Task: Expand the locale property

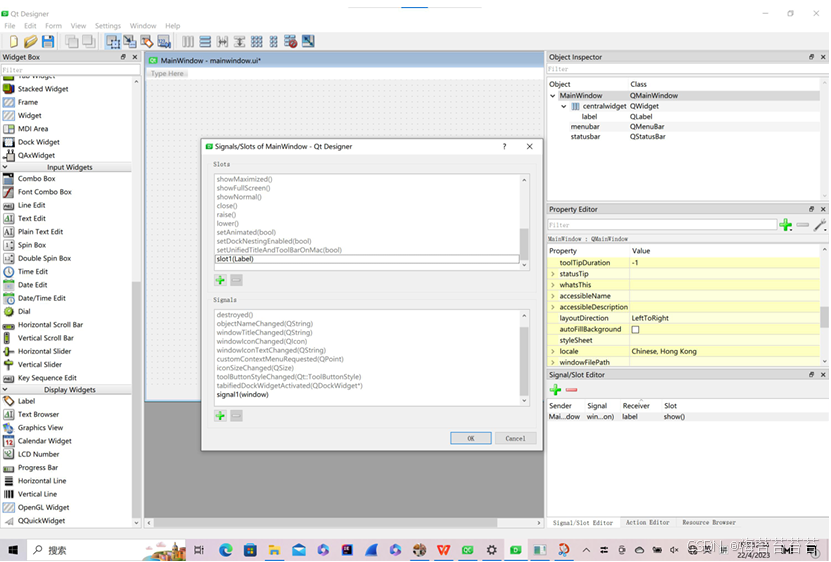Action: tap(553, 351)
